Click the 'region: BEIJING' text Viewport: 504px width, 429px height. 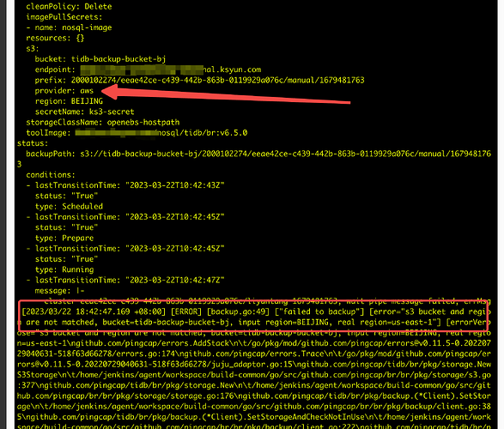pyautogui.click(x=69, y=101)
